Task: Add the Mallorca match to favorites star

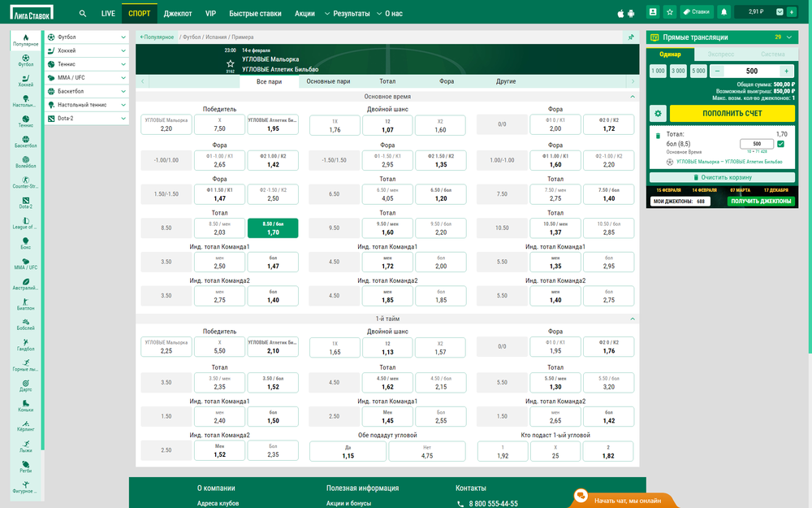Action: click(231, 63)
